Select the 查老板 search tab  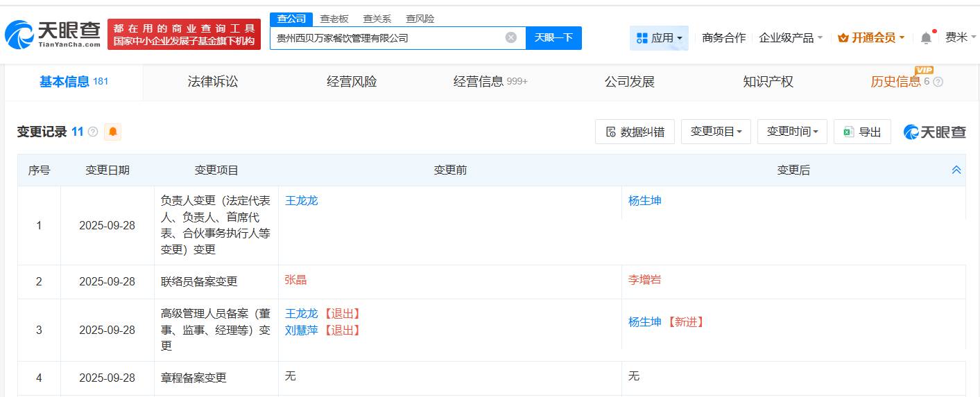[334, 19]
